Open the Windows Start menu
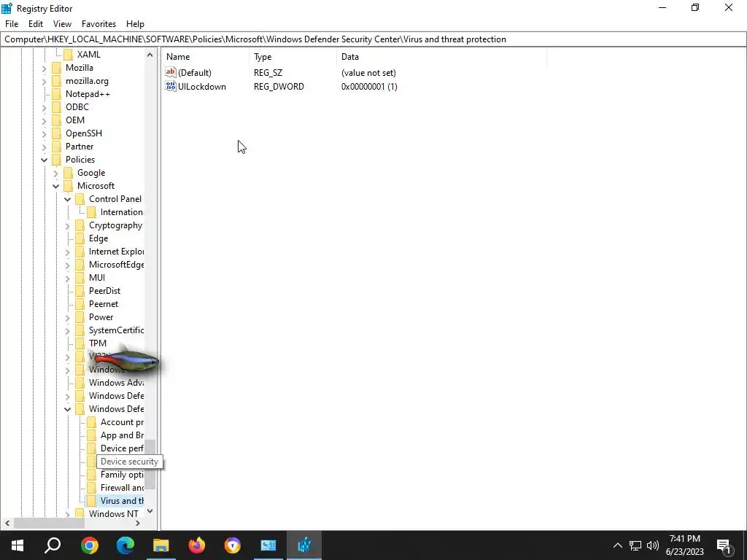This screenshot has width=747, height=560. coord(18,545)
